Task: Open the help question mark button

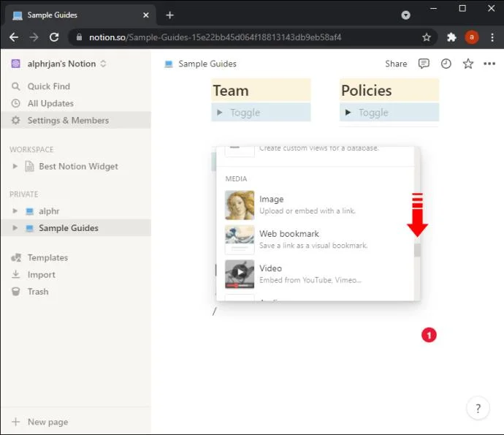Action: tap(478, 408)
